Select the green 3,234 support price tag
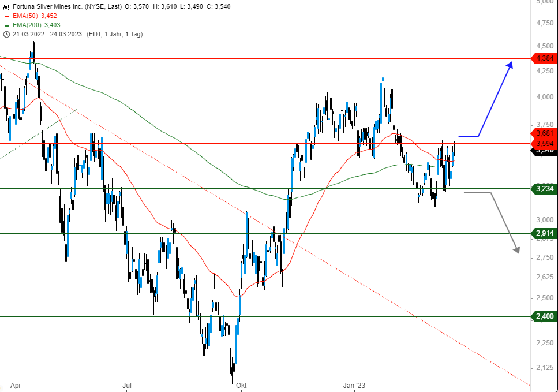This screenshot has height=392, width=558. coord(544,189)
